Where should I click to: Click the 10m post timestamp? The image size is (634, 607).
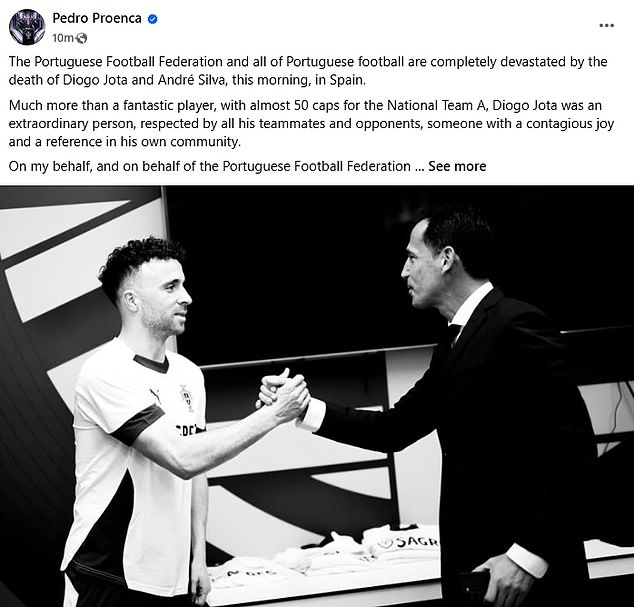(x=63, y=38)
